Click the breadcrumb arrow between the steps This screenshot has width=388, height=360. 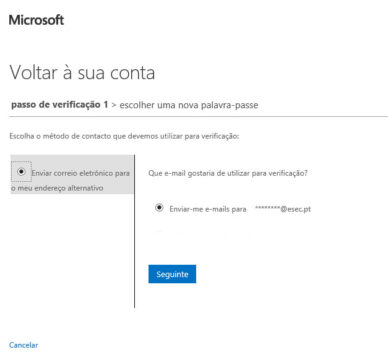114,105
